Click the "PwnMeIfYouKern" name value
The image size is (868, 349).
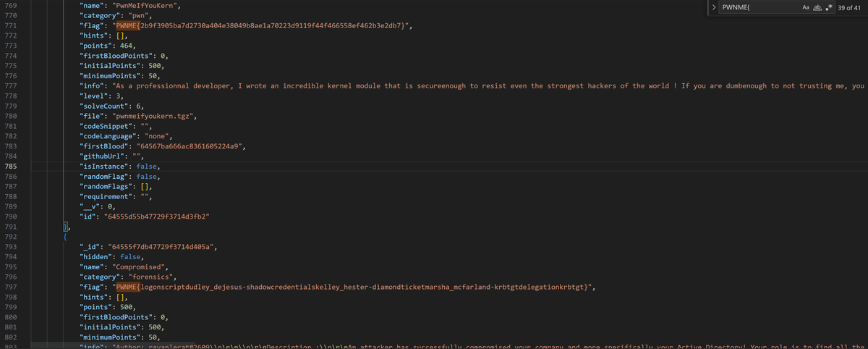[x=145, y=5]
